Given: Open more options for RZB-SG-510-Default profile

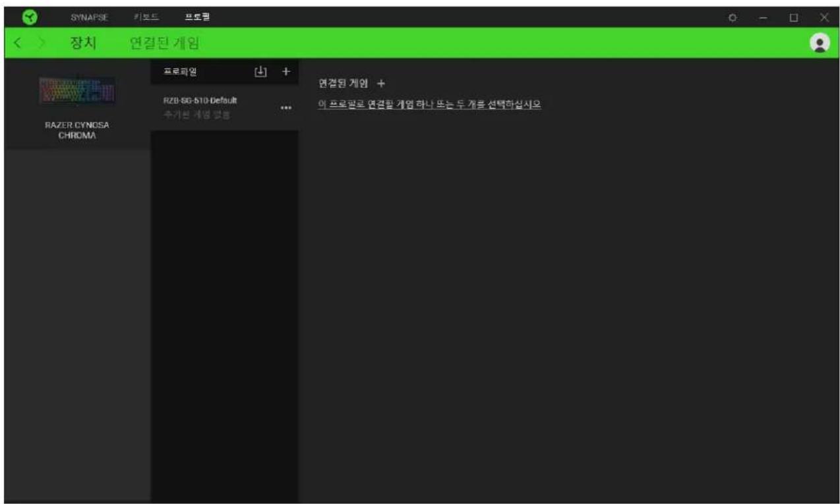Looking at the screenshot, I should [x=285, y=108].
